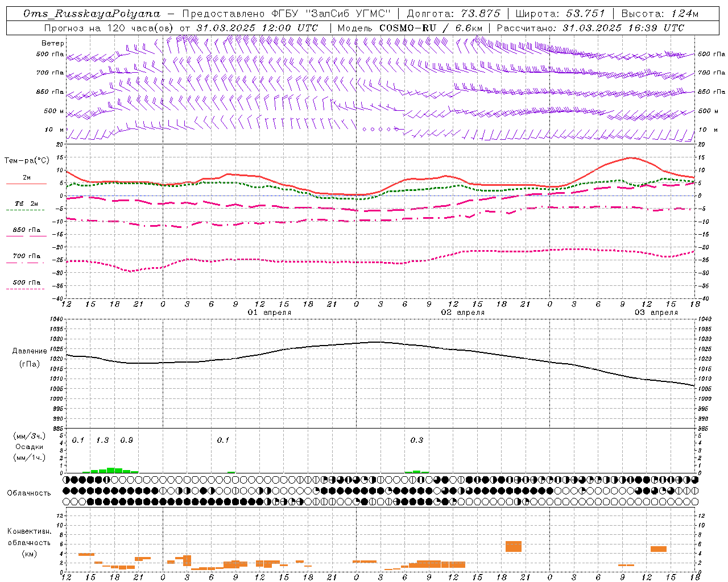This screenshot has height=582, width=728.
Task: Pick the solid red 2м legend line
Action: 26,184
